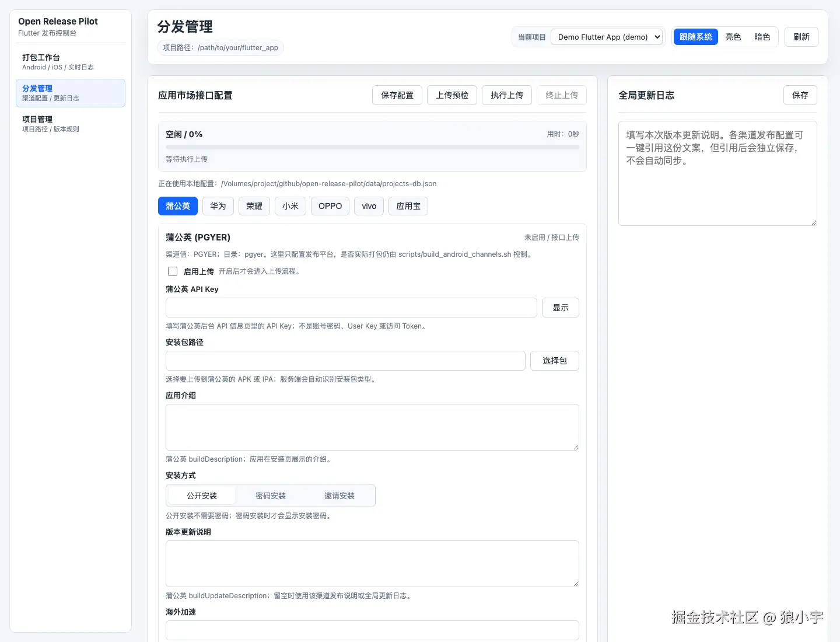The height and width of the screenshot is (642, 840).
Task: Focus the 应用介绍 text area
Action: (372, 427)
